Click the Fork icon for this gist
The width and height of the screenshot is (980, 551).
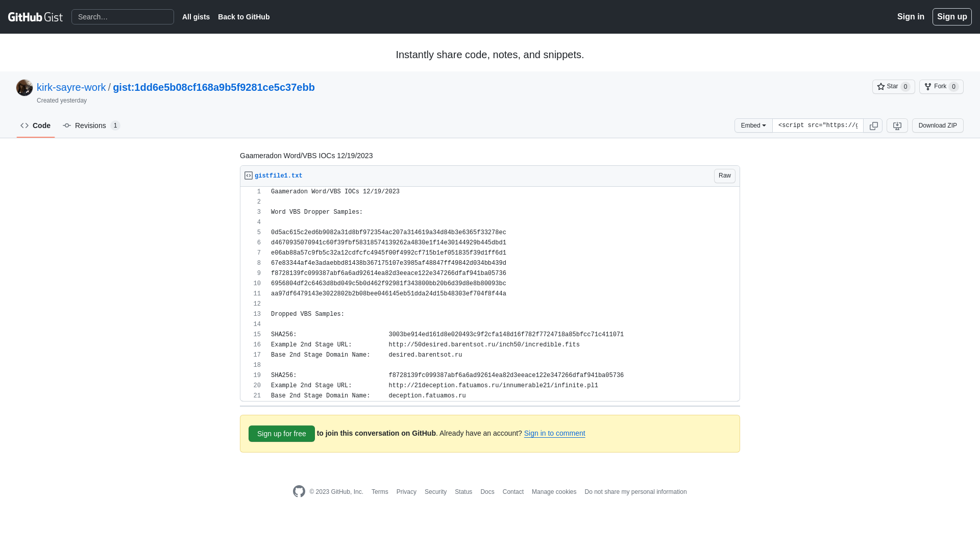click(x=927, y=86)
